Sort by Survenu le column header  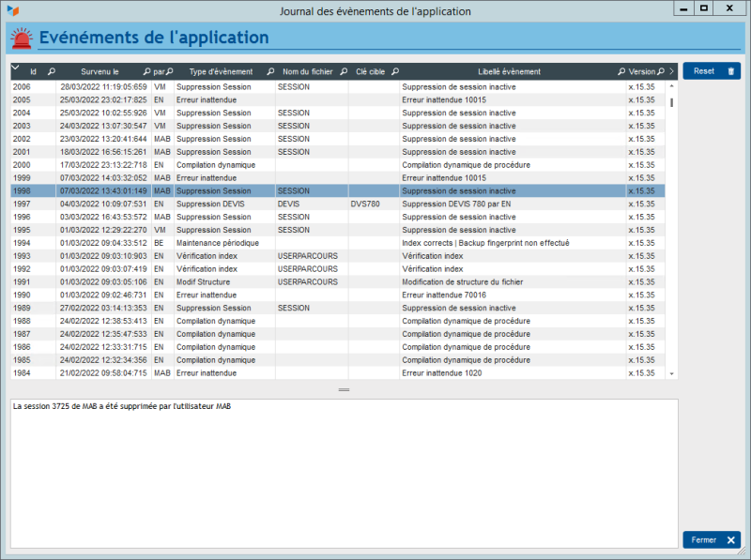(x=100, y=71)
